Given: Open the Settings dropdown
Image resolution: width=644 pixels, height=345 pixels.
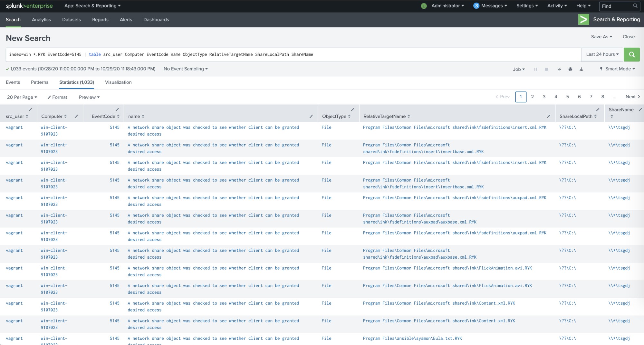Looking at the screenshot, I should [527, 6].
